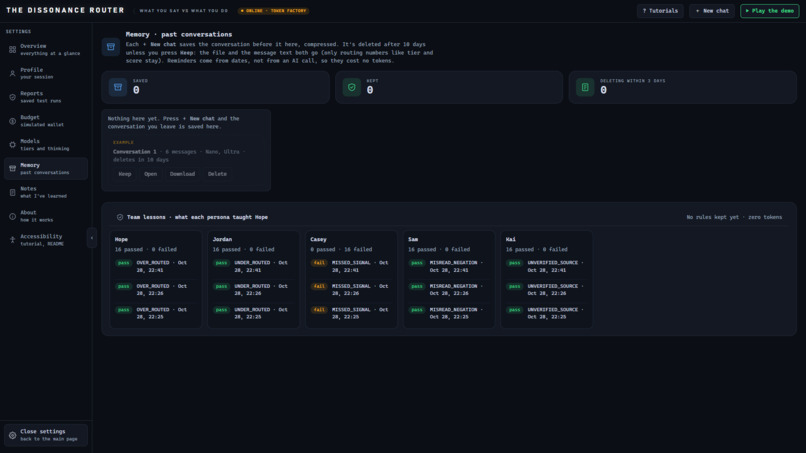806x453 pixels.
Task: Click Hope's OVER_ROUTED Oct 28, 22:25 entry
Action: click(x=161, y=313)
